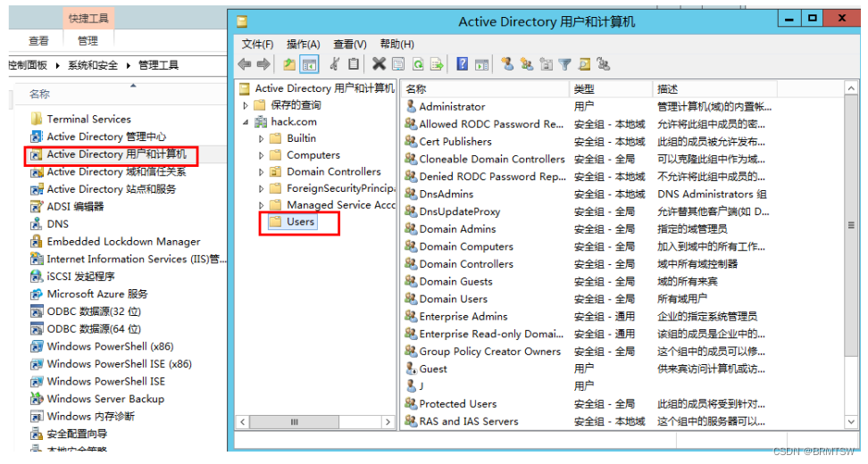Collapse the hack.com domain node
The height and width of the screenshot is (464, 868).
point(246,122)
